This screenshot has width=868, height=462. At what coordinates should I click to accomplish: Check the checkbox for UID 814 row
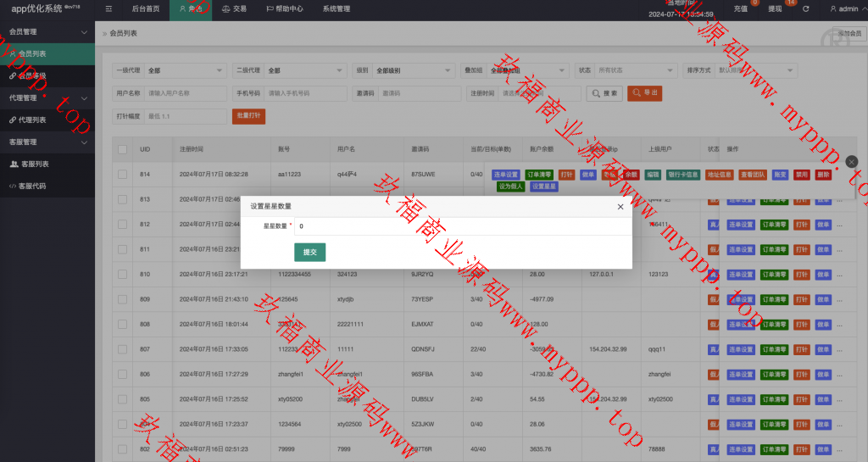(x=122, y=174)
